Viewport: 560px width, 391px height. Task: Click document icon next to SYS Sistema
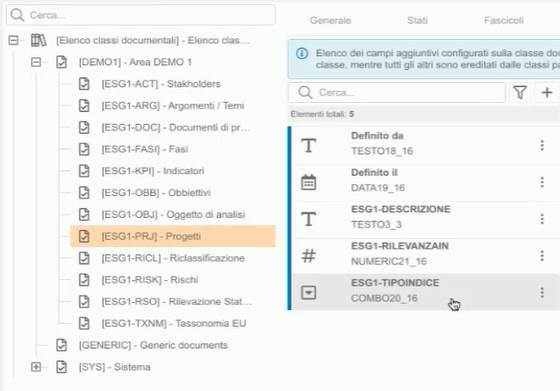click(61, 367)
